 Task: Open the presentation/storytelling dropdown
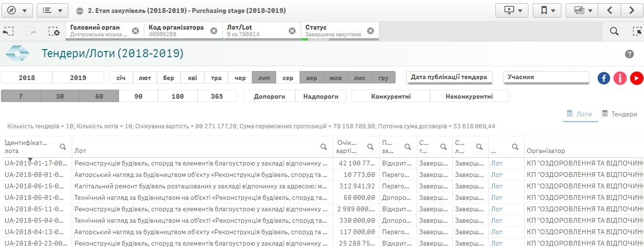coord(512,10)
